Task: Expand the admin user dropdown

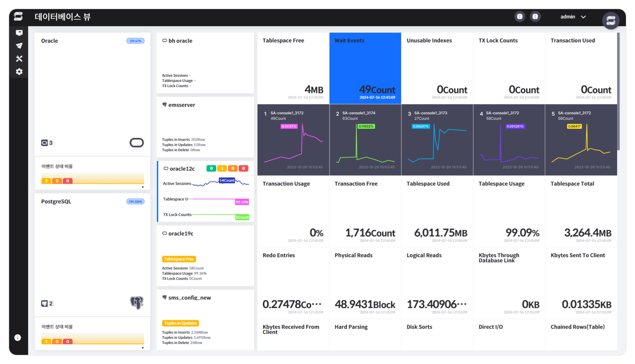Action: click(573, 17)
